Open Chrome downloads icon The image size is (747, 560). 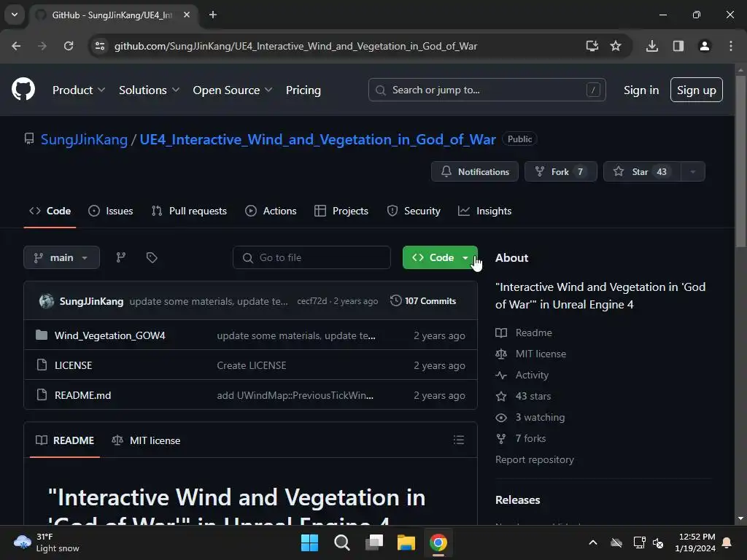click(x=652, y=46)
